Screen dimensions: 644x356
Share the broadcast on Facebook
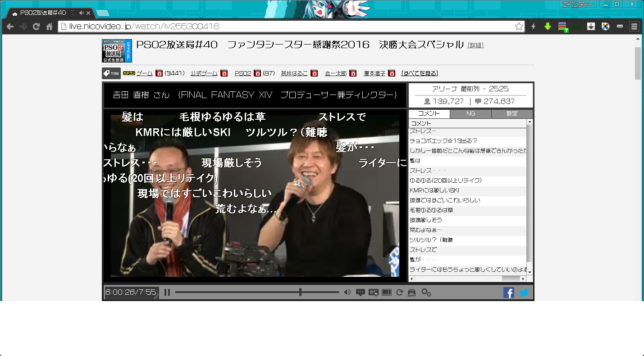pos(509,293)
